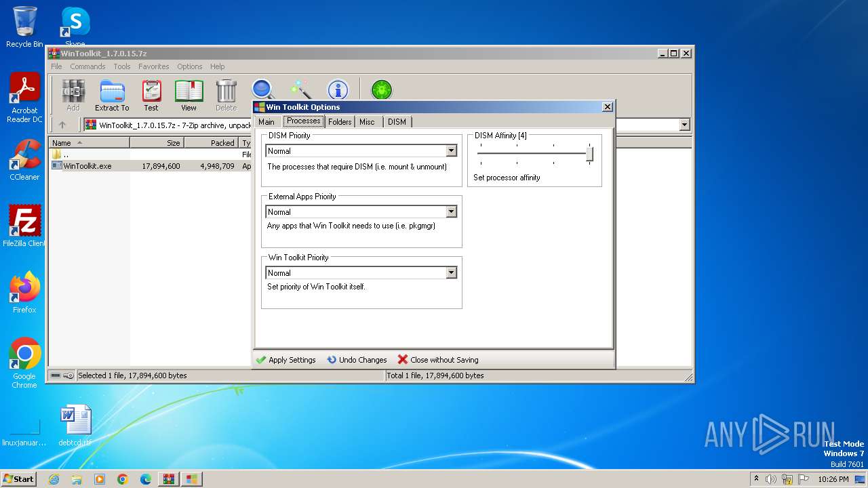Open the FileZilla Client shortcut
Screen dimensions: 868x488
[24, 226]
